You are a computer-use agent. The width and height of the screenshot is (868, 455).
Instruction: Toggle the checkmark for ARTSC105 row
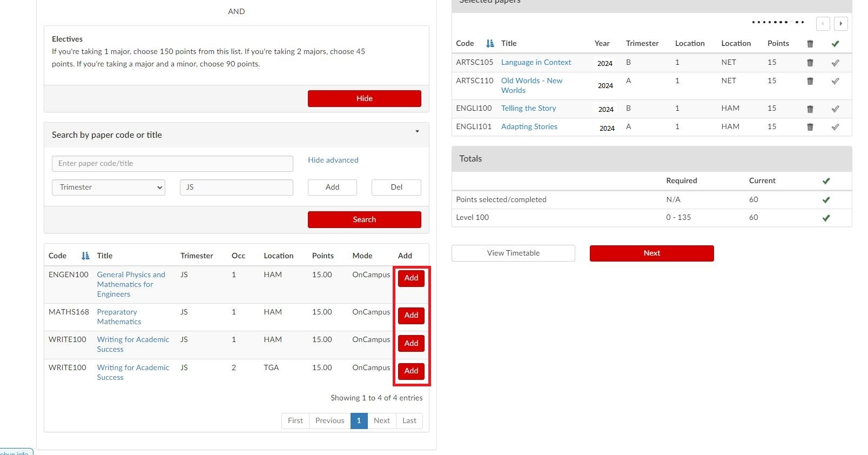tap(835, 63)
